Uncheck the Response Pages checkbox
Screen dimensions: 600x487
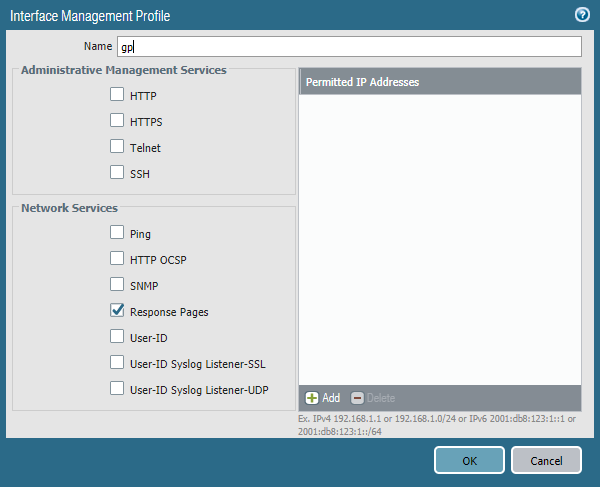click(118, 312)
